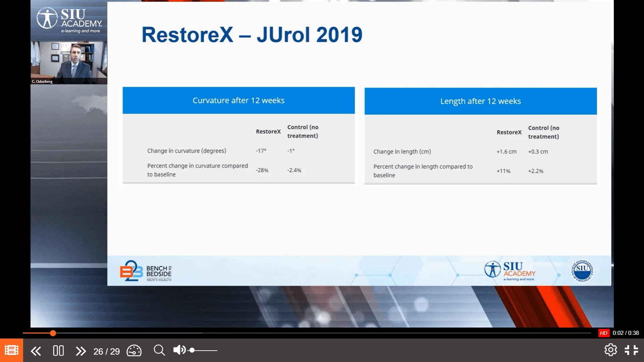Image resolution: width=644 pixels, height=362 pixels.
Task: Exit fullscreen mode
Action: [631, 350]
